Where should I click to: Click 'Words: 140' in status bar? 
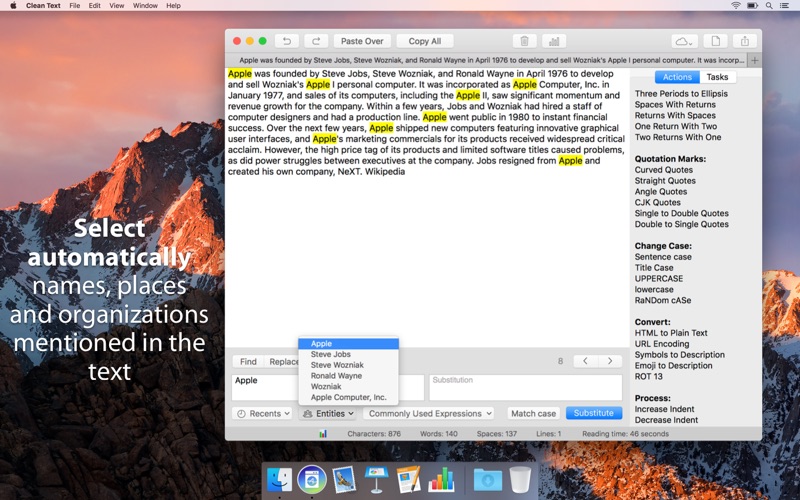(x=439, y=434)
